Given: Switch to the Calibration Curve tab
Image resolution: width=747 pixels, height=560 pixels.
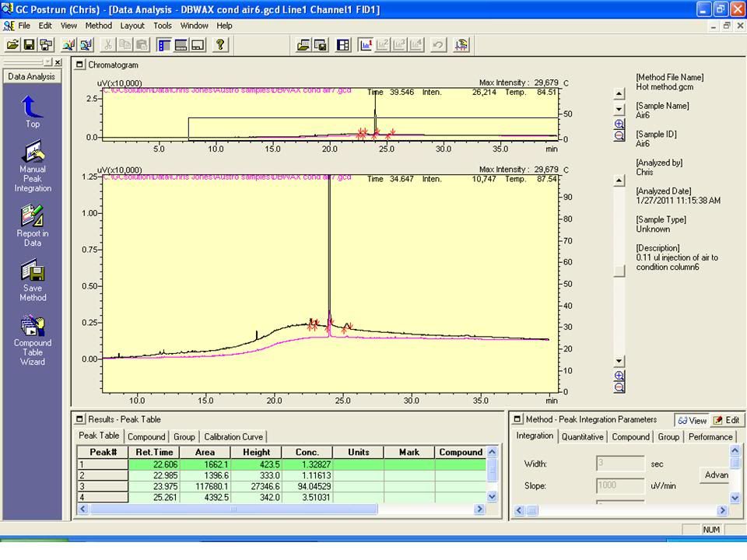Looking at the screenshot, I should (x=233, y=437).
